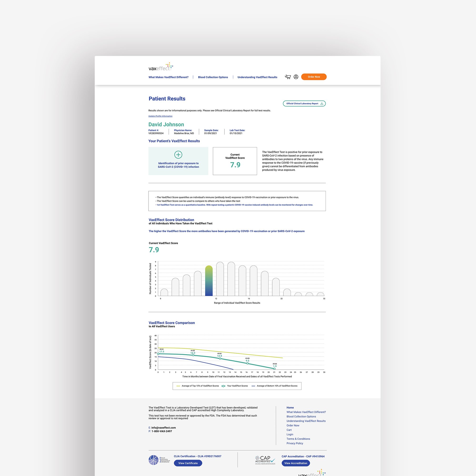The width and height of the screenshot is (476, 476).
Task: Download the Official Clinical Laboratory Report
Action: [x=304, y=104]
